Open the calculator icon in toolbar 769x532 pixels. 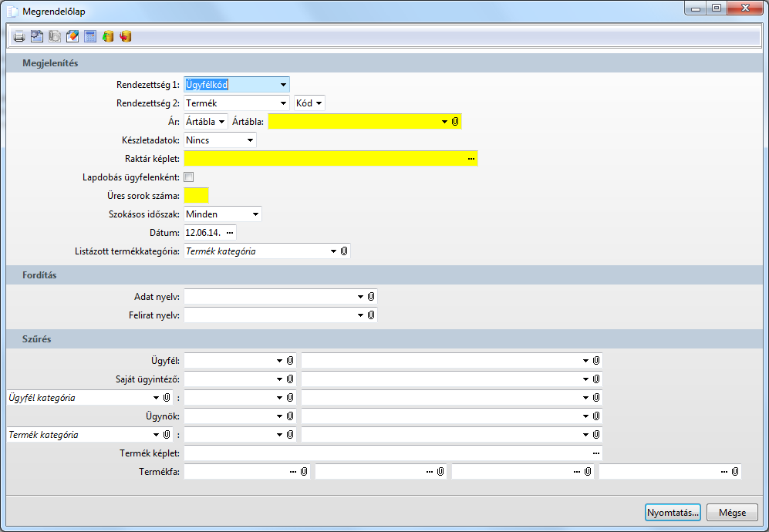(x=90, y=36)
